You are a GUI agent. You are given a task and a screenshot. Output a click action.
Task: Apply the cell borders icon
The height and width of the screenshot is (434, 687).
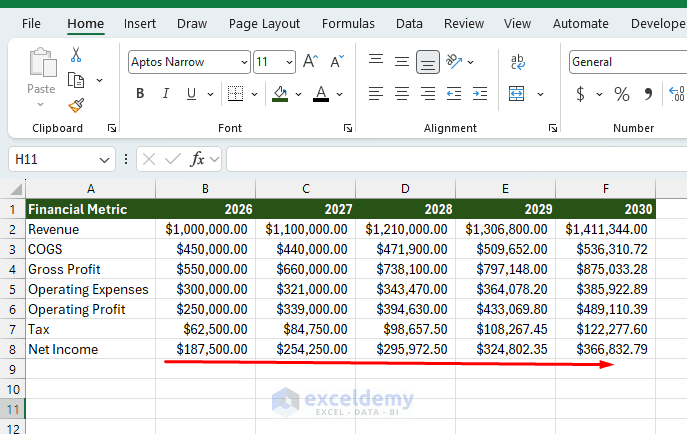pos(235,93)
